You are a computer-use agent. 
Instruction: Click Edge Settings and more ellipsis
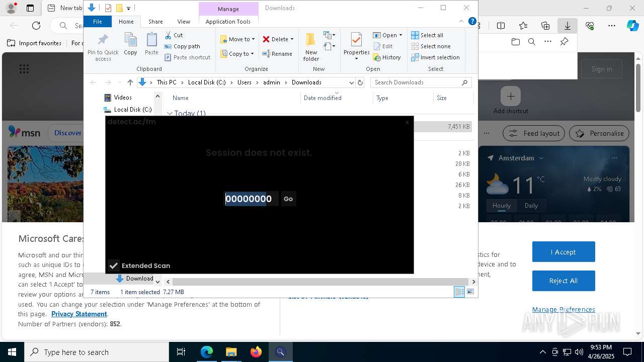pos(612,26)
